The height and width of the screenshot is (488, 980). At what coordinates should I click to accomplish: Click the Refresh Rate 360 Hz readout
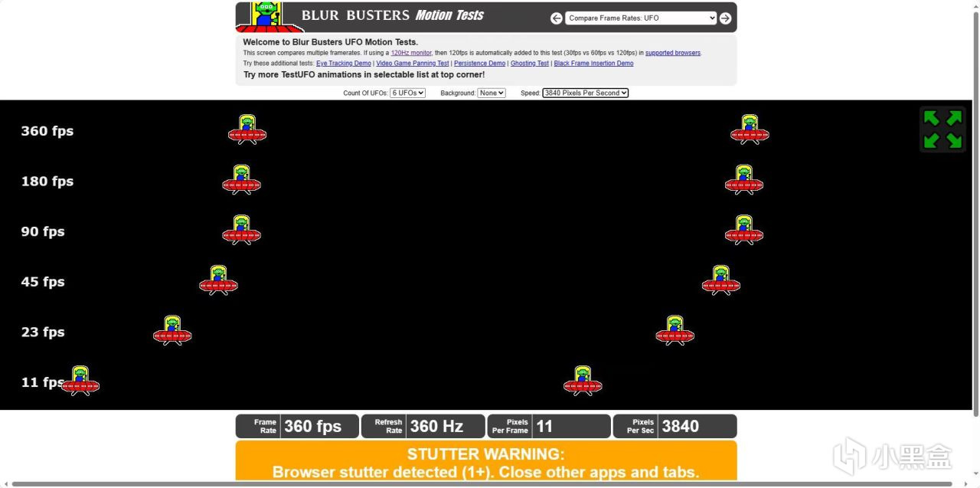(x=423, y=426)
